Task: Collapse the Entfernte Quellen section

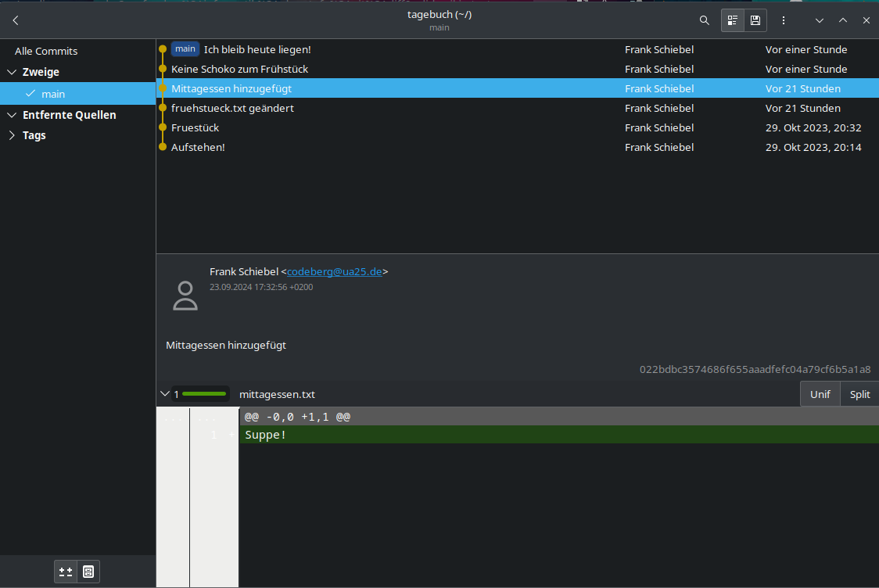Action: [x=12, y=115]
